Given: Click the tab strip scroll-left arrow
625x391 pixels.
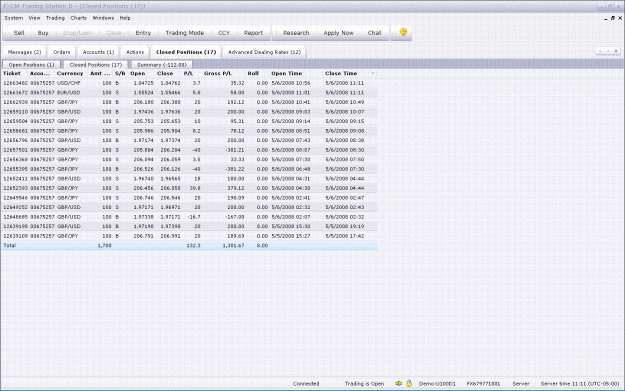Looking at the screenshot, I should point(601,51).
